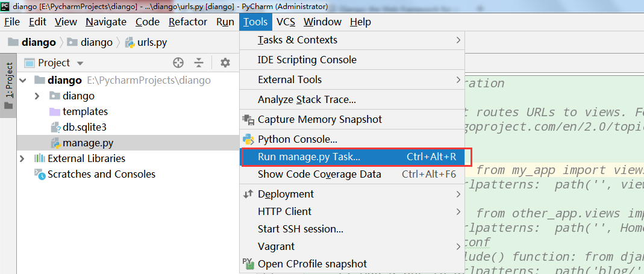Screen dimensions: 644x274
Task: Open the VCS menu
Action: pyautogui.click(x=286, y=22)
